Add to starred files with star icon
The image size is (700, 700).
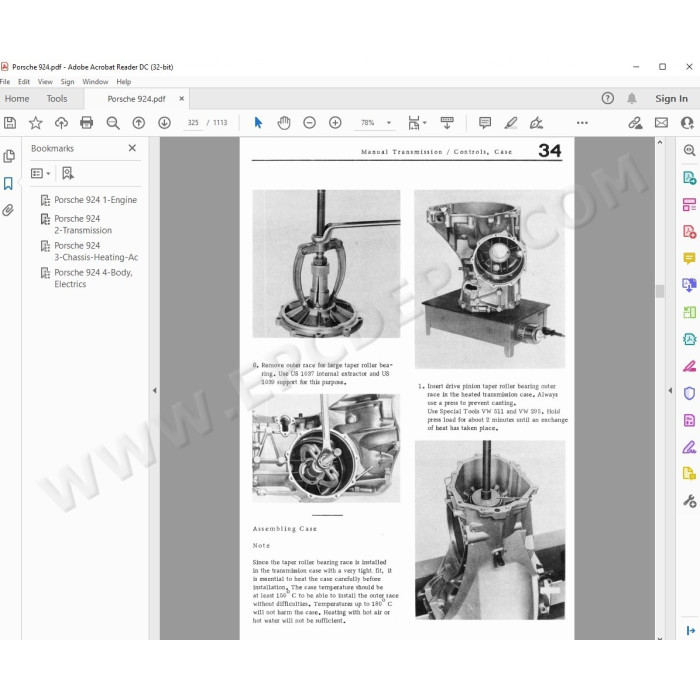click(x=36, y=123)
